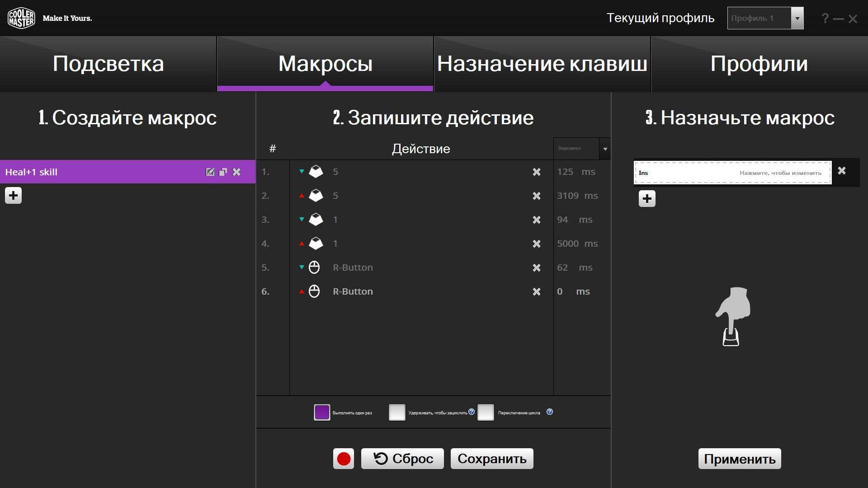The height and width of the screenshot is (488, 868).
Task: Click the Ins key assignment field to change
Action: 732,173
